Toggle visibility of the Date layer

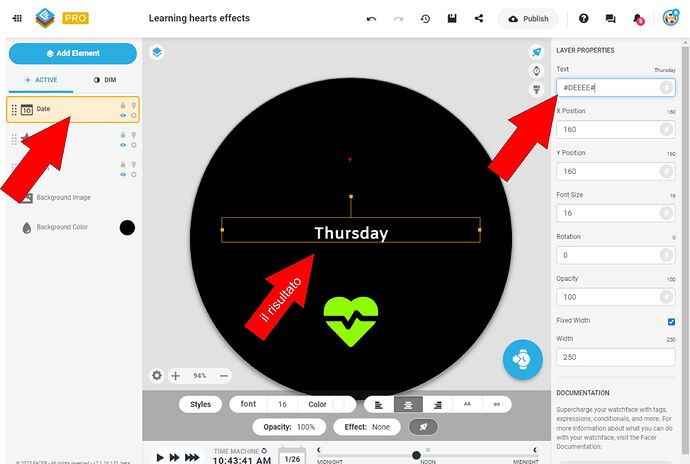[x=123, y=115]
